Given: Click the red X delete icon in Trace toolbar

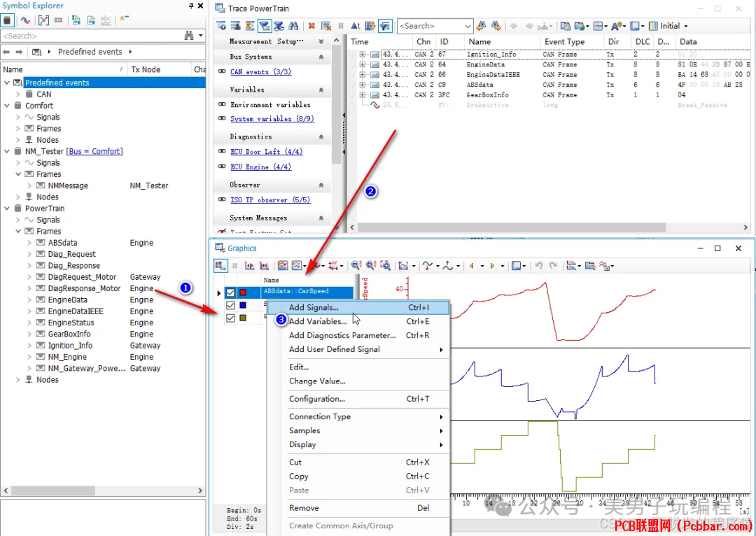Looking at the screenshot, I should [x=311, y=26].
